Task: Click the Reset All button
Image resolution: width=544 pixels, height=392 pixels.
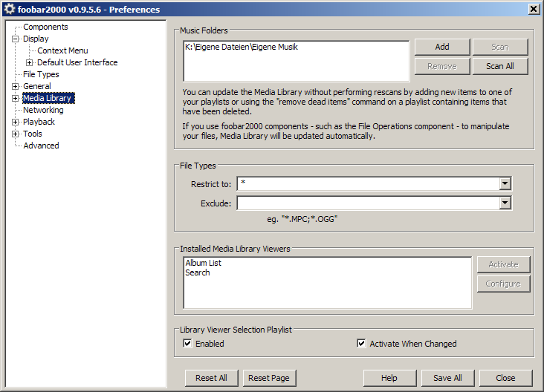Action: point(211,378)
